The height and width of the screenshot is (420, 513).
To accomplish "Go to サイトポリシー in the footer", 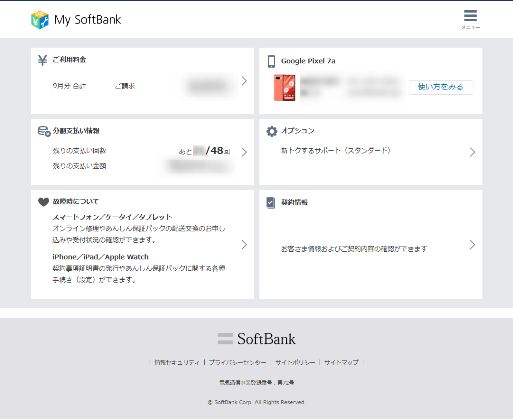I will point(295,362).
